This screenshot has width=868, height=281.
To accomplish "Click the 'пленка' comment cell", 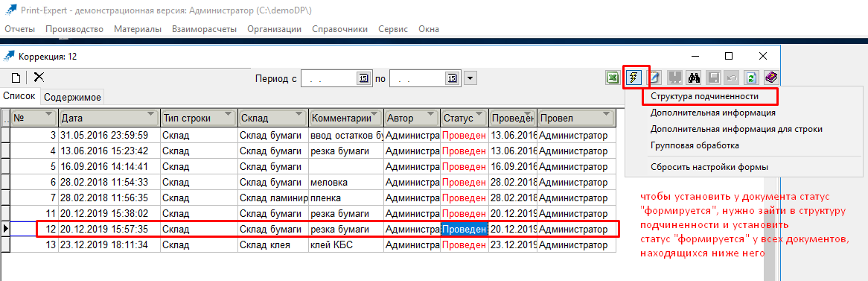I will [x=345, y=198].
